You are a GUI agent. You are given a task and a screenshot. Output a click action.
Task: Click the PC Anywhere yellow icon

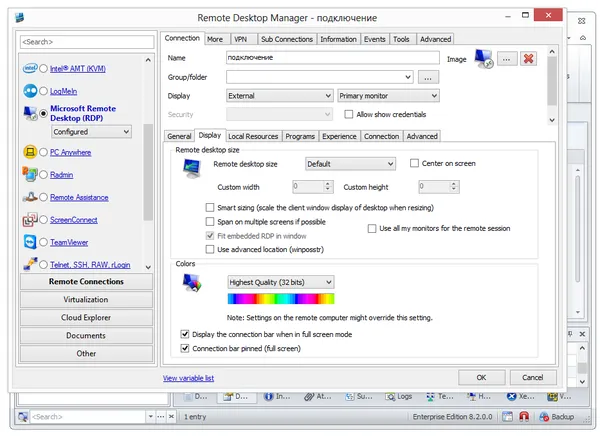[x=30, y=152]
